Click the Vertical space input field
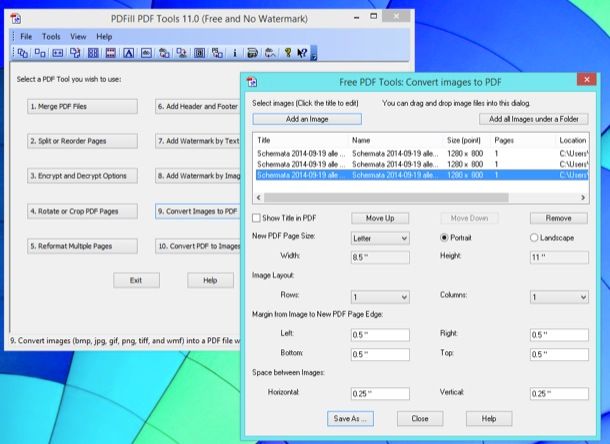Viewport: 610px width, 444px height. click(x=559, y=393)
